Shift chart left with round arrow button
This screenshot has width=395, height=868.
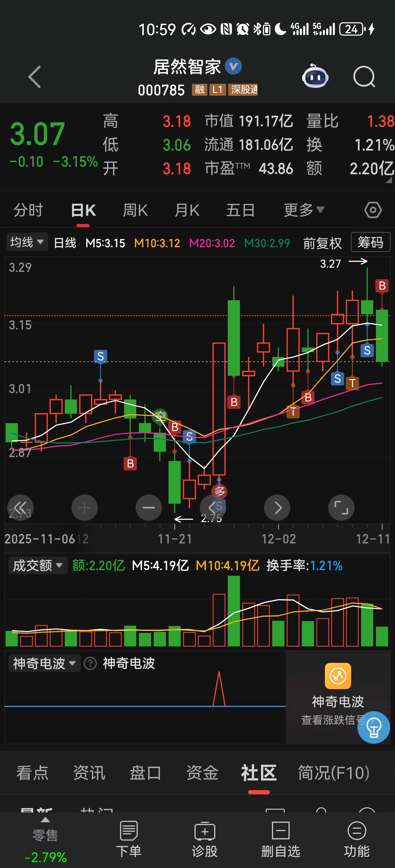213,507
